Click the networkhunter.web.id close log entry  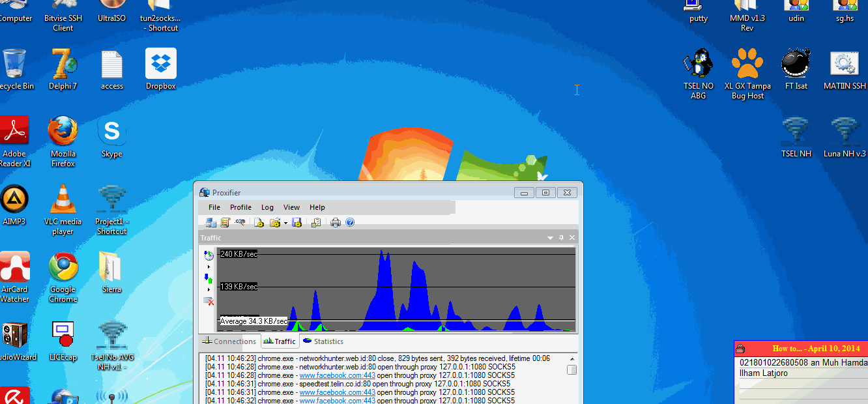click(377, 358)
